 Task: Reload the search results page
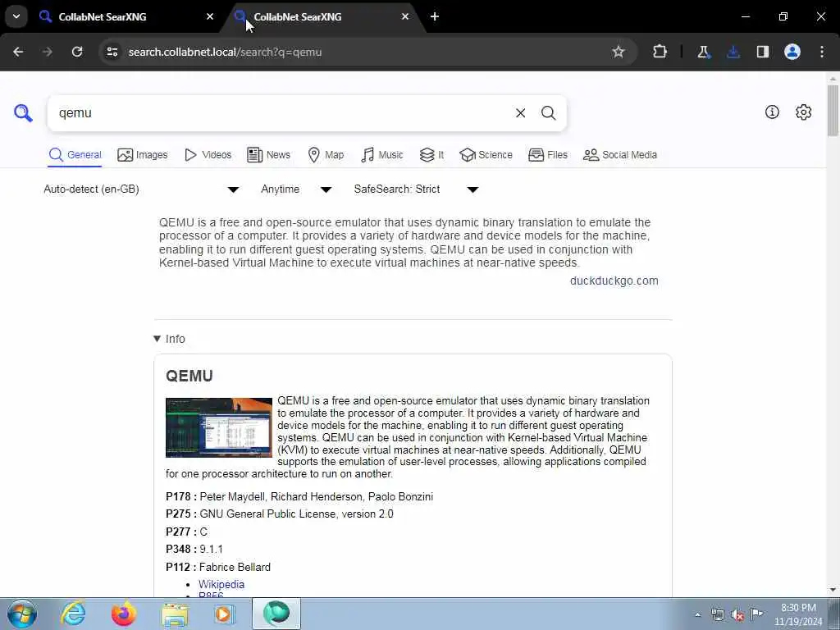[77, 52]
